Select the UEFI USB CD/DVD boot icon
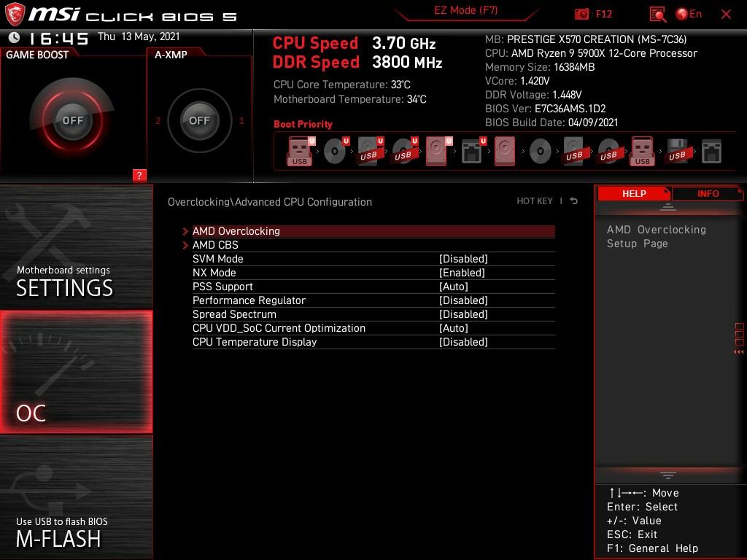 tap(404, 152)
